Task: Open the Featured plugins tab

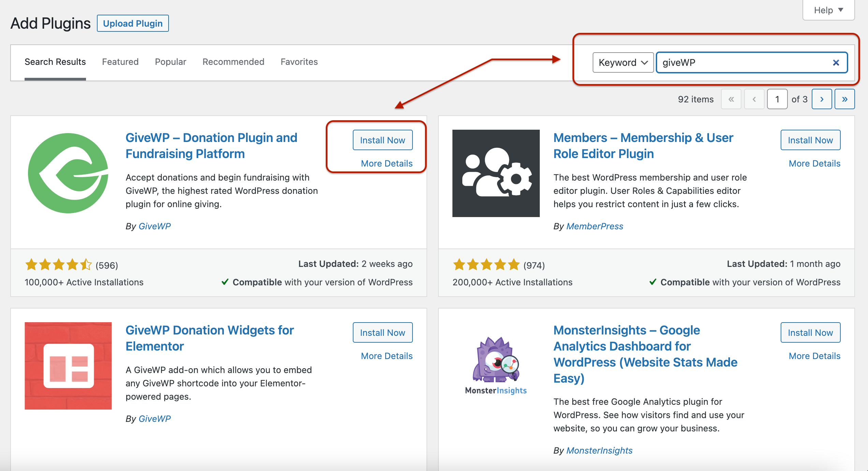Action: pos(120,62)
